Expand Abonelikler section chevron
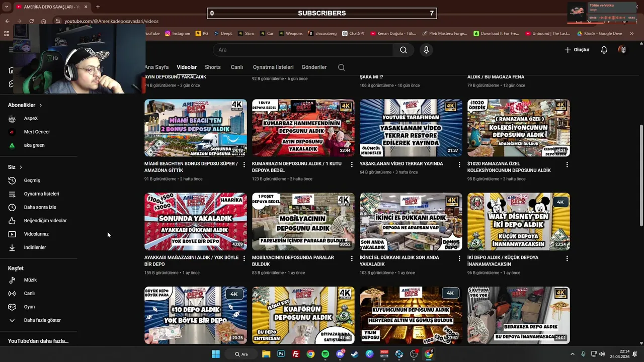644x362 pixels. click(x=41, y=105)
